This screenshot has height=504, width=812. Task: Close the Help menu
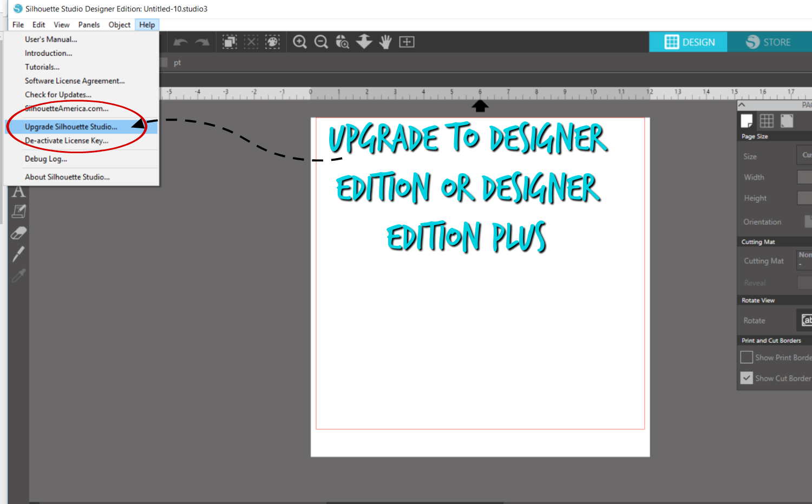click(x=147, y=24)
